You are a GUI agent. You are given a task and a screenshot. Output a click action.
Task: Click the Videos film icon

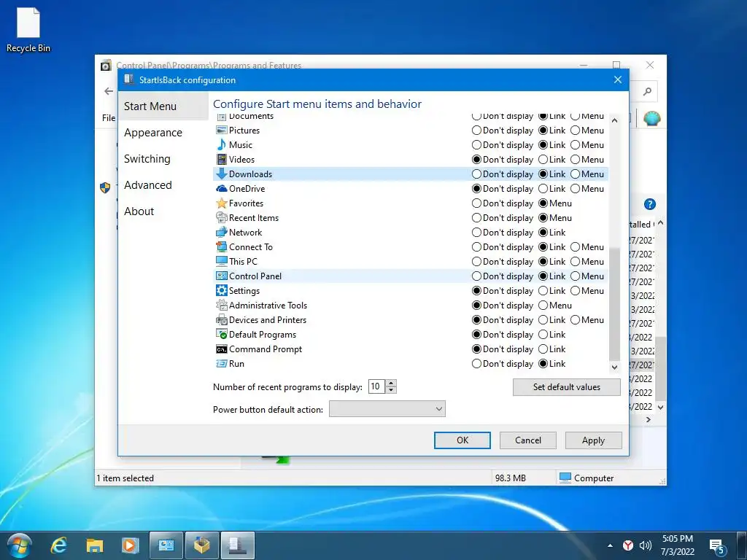(x=221, y=159)
